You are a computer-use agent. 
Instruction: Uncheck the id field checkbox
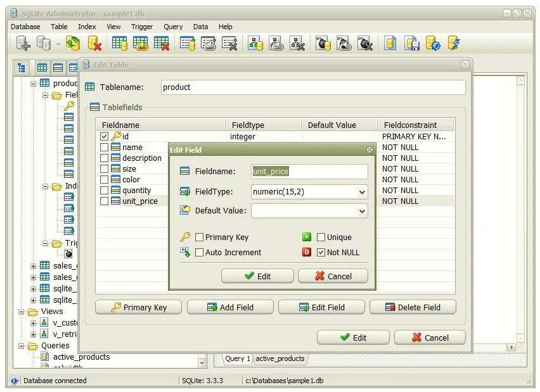pos(104,137)
